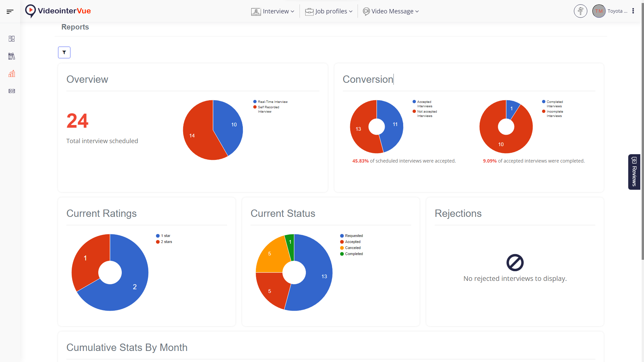Click the TM profile avatar
Image resolution: width=644 pixels, height=362 pixels.
[599, 11]
